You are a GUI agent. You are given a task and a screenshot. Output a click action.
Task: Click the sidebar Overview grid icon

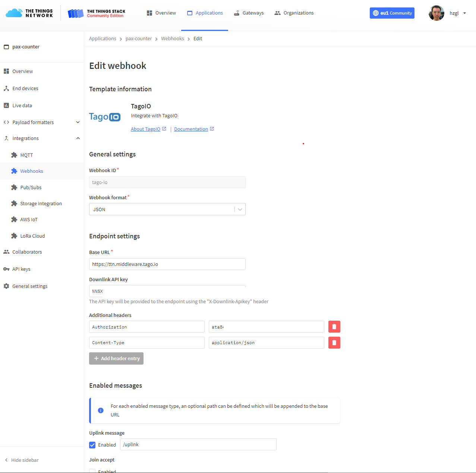(6, 71)
